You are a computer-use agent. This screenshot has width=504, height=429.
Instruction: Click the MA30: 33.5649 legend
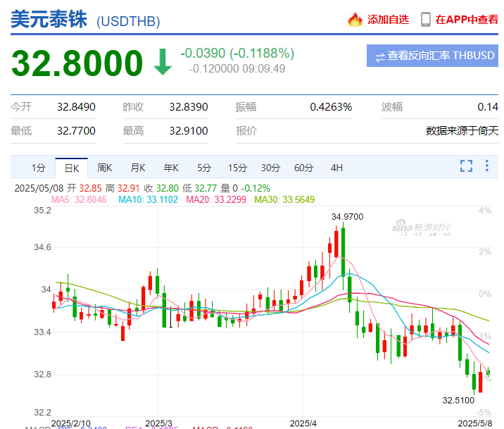pyautogui.click(x=284, y=200)
